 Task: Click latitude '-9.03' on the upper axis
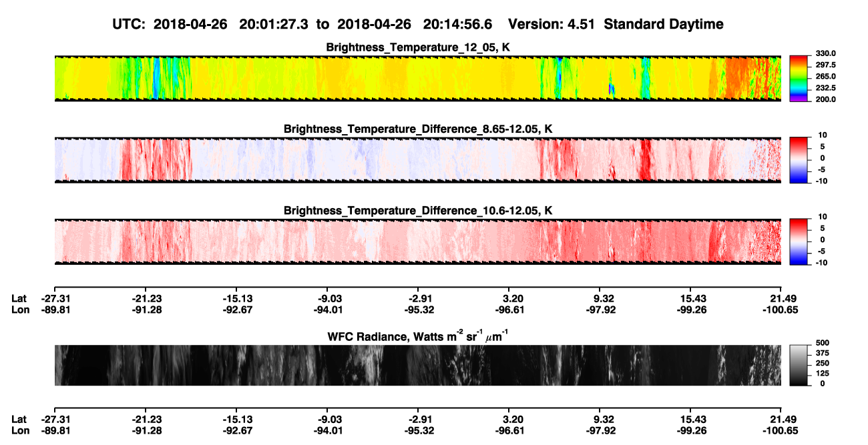[x=327, y=298]
